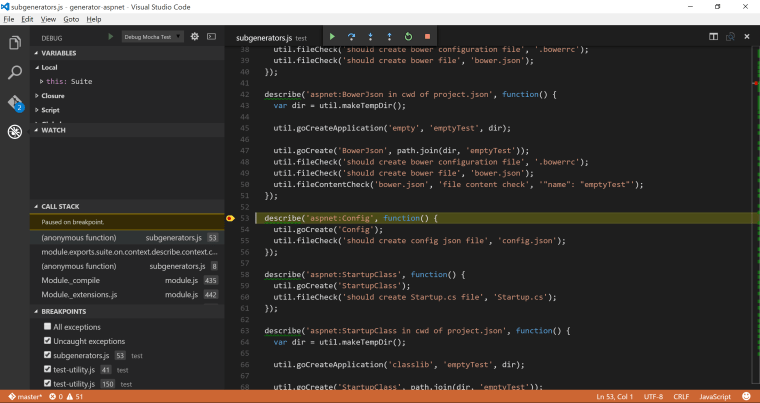
Task: Open the Explorer view in sidebar
Action: point(15,43)
